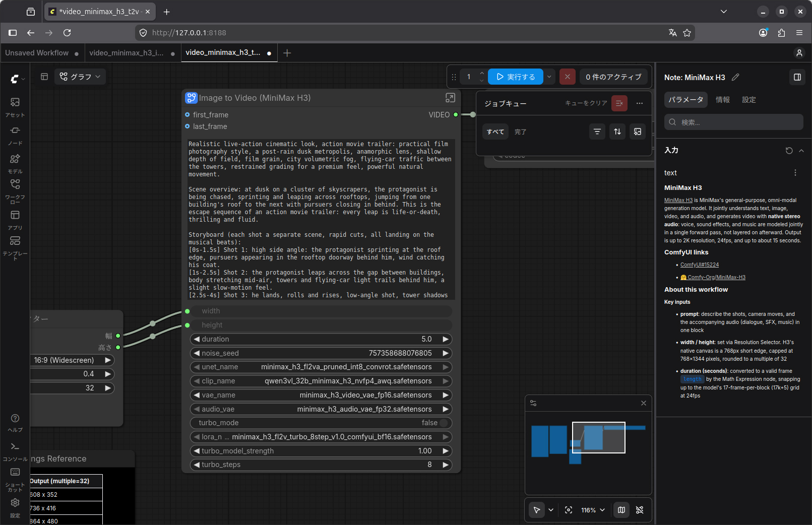This screenshot has width=812, height=525.
Task: Select the 完了 tab in job queue
Action: [x=521, y=132]
